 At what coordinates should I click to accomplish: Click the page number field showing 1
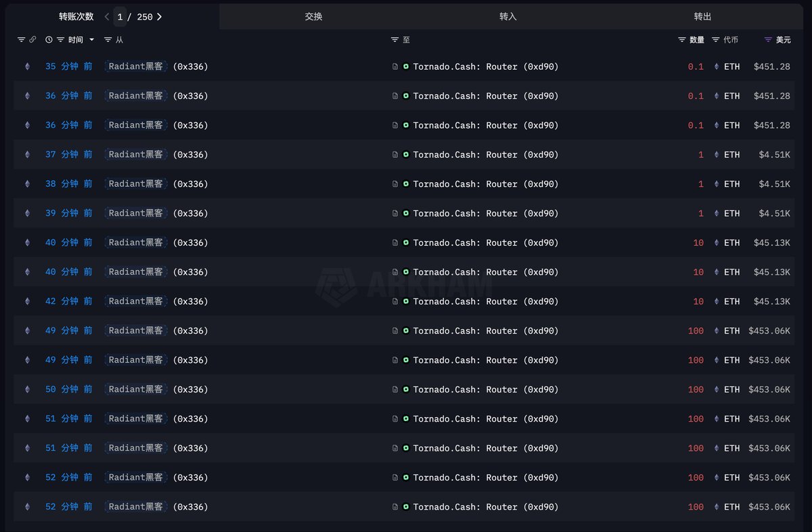[120, 16]
